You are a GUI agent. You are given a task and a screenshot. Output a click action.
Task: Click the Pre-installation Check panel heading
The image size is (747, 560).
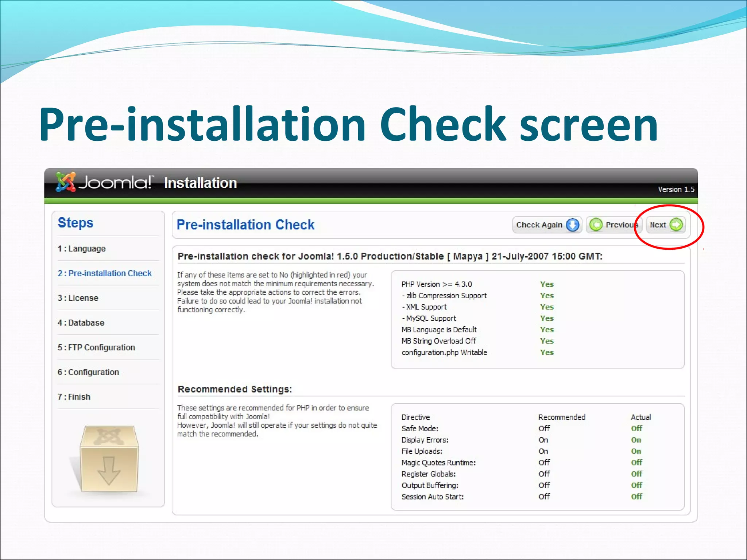[x=245, y=225]
